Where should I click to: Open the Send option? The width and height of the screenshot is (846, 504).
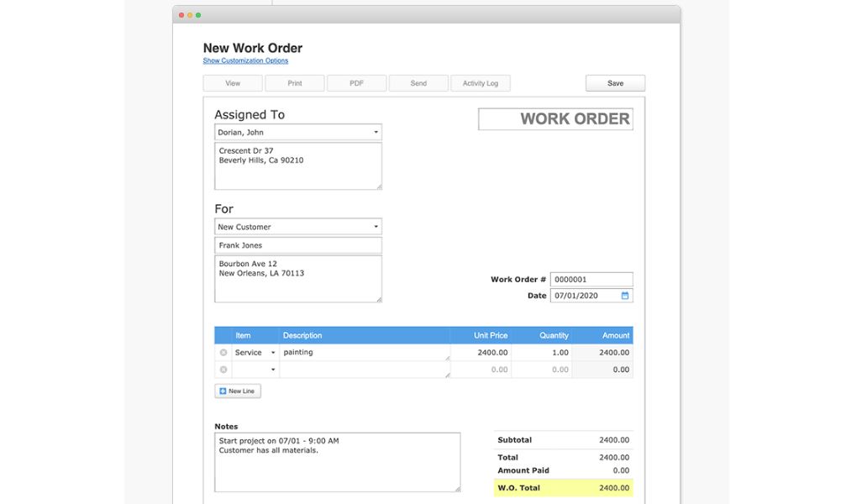[418, 82]
